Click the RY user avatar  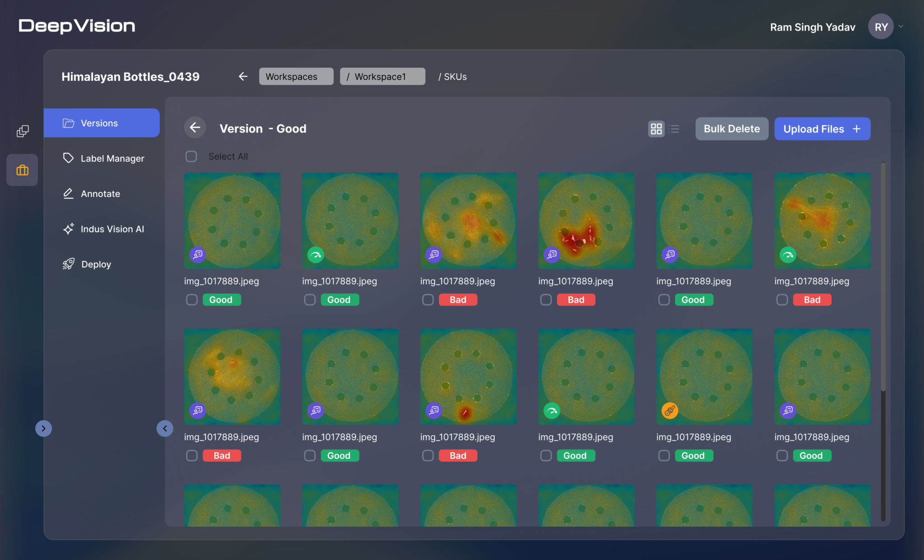pyautogui.click(x=881, y=27)
